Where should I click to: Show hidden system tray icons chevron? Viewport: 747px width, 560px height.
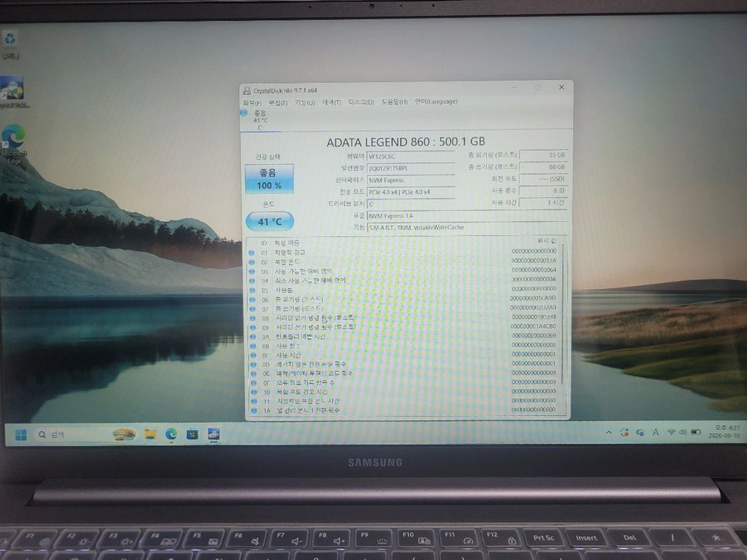point(609,432)
